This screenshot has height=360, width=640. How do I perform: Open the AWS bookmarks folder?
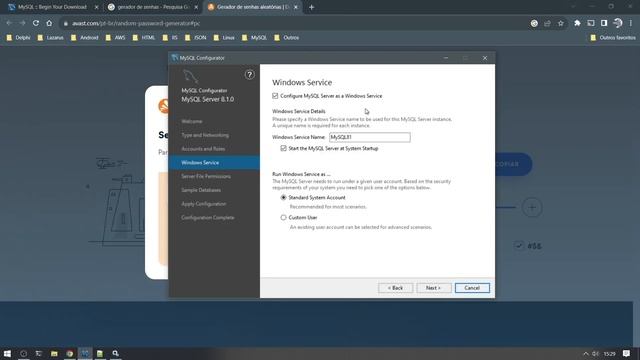click(116, 38)
